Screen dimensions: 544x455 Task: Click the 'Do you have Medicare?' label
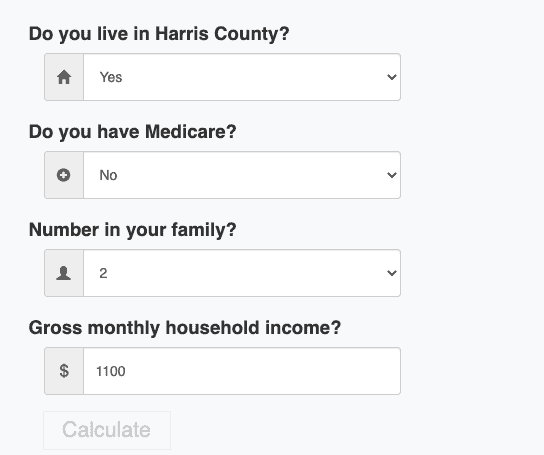(133, 132)
